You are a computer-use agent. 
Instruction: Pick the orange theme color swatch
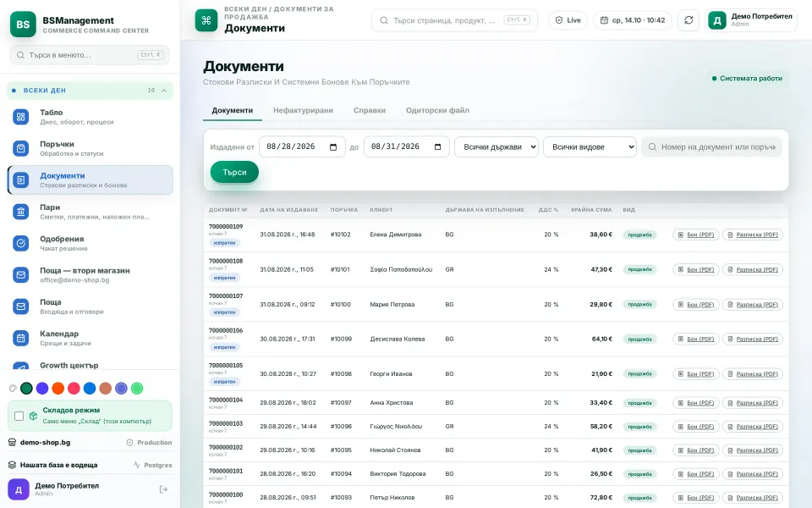click(x=58, y=389)
